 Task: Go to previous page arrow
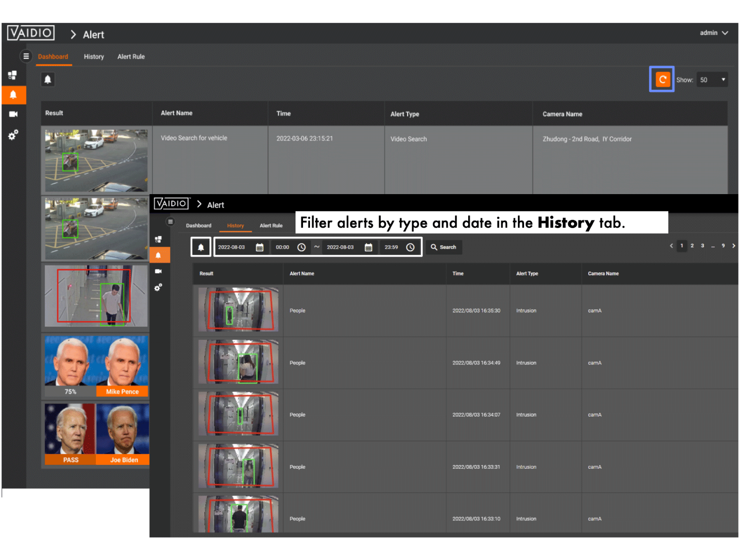click(x=671, y=246)
